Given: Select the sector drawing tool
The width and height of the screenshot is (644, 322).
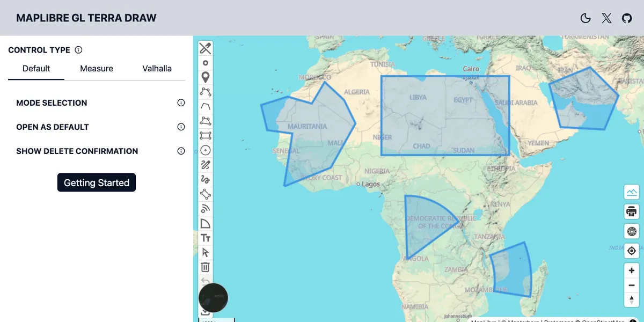Looking at the screenshot, I should [x=206, y=223].
